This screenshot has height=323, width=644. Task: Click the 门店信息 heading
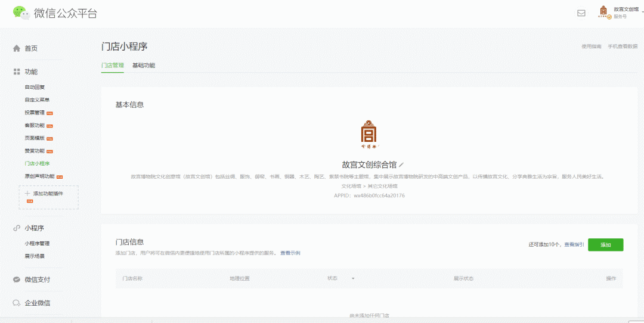click(x=129, y=242)
